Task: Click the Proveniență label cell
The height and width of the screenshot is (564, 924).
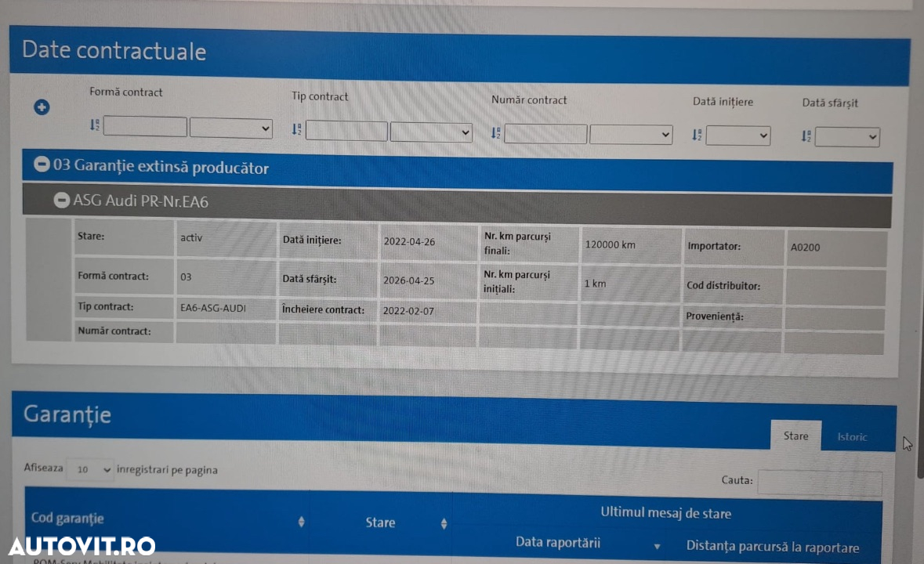Action: click(x=733, y=316)
